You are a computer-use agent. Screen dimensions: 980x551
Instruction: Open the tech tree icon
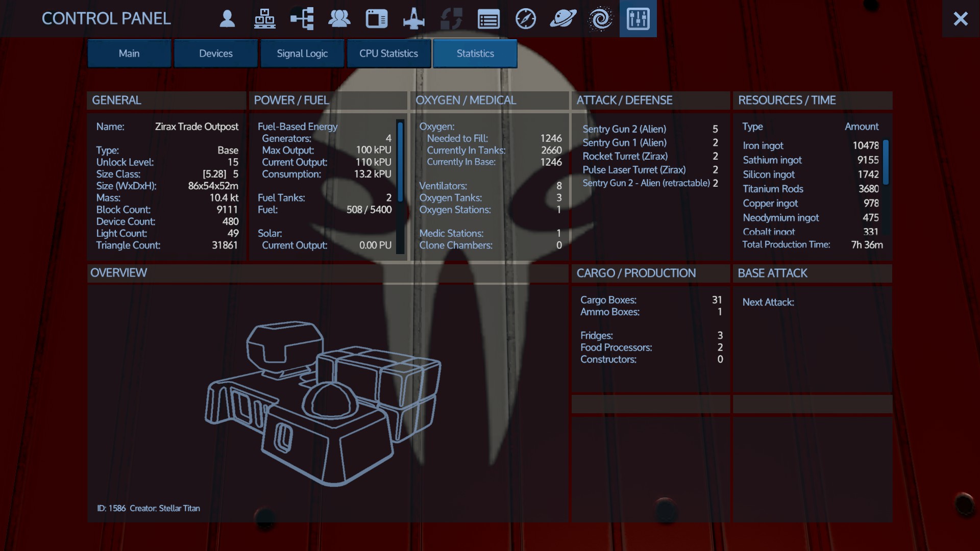pos(302,19)
